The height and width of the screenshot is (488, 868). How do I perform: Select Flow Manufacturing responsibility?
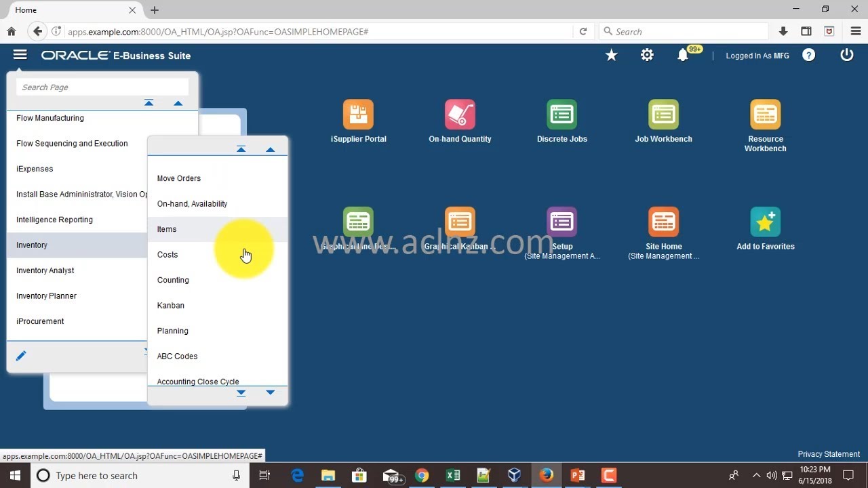point(50,118)
